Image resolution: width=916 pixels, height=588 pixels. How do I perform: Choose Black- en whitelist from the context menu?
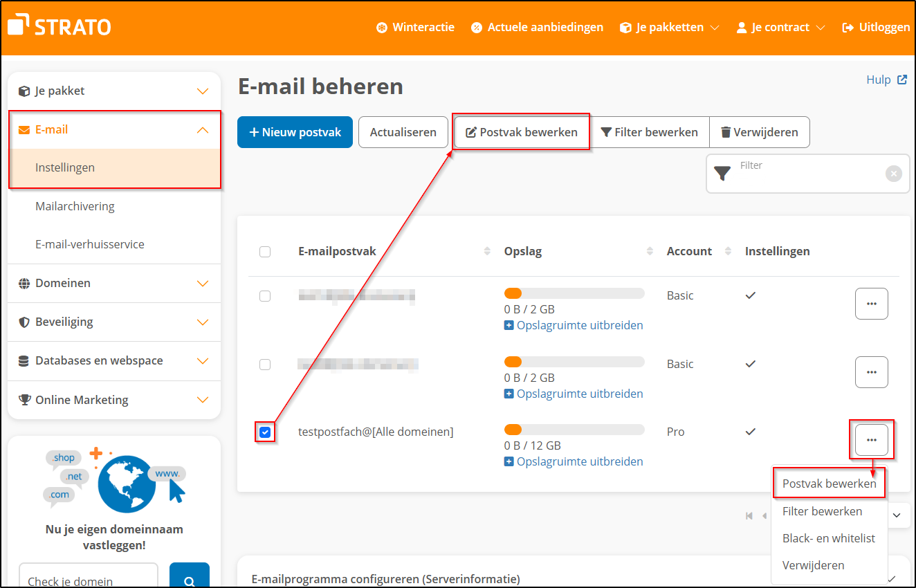(829, 538)
